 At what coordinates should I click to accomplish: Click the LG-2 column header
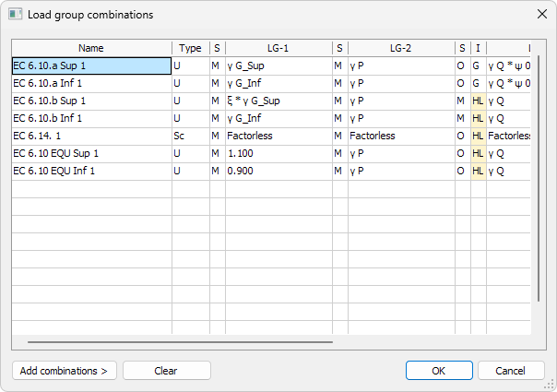[401, 48]
